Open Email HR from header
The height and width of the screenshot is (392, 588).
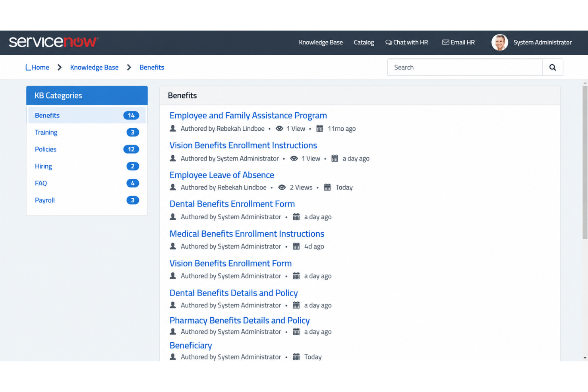click(x=458, y=42)
